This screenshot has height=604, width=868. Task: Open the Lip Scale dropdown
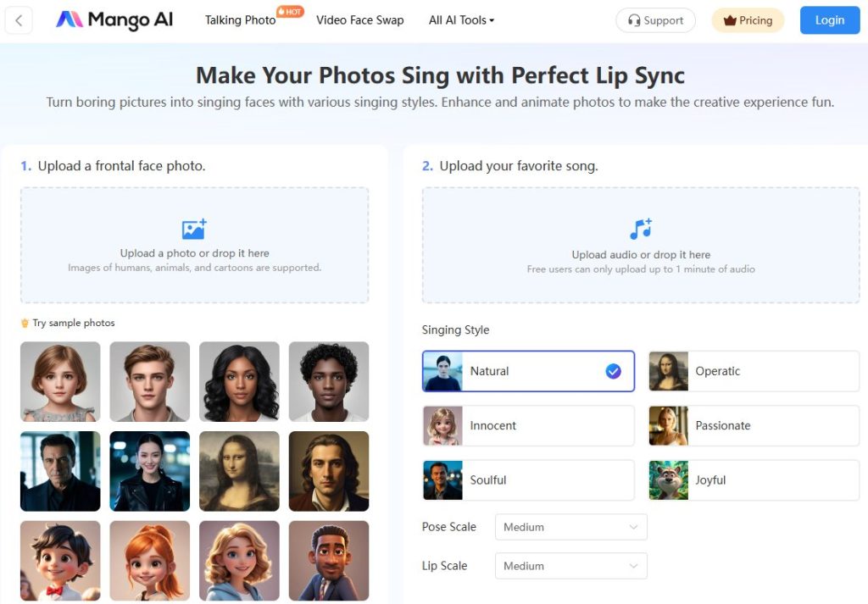[570, 566]
